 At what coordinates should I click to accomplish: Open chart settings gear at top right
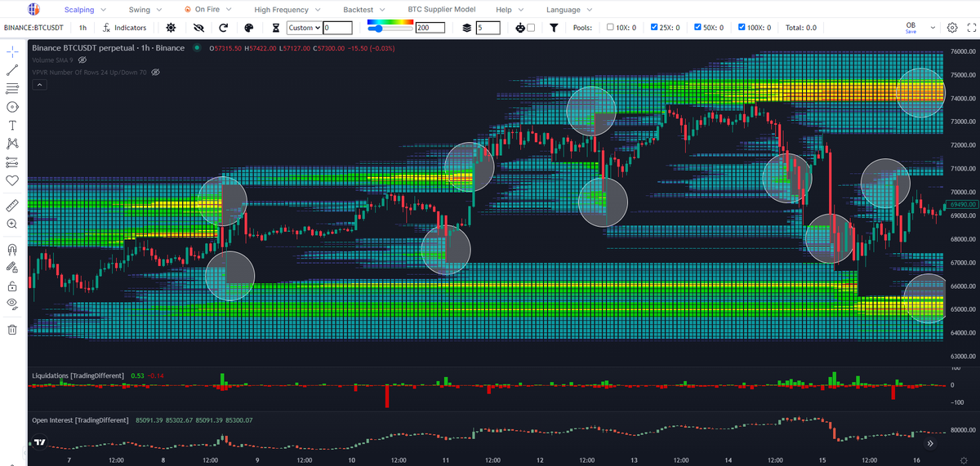(x=952, y=27)
